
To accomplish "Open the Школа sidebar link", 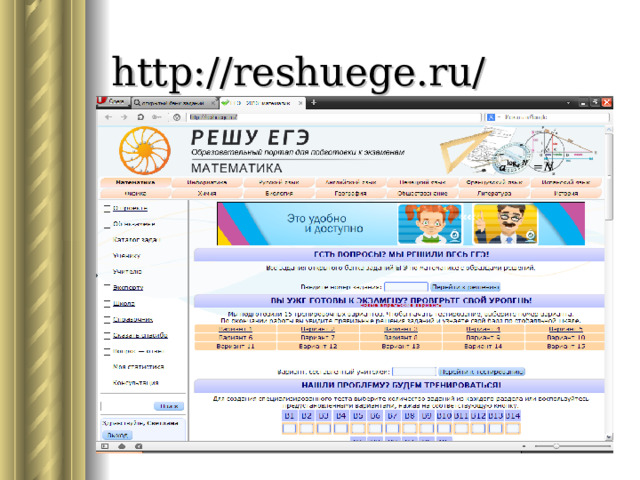I will click(x=124, y=303).
